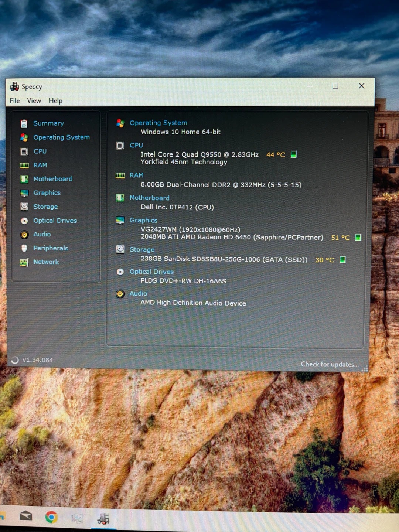
Task: Click the Optical Drives disc icon in sidebar
Action: [x=24, y=221]
